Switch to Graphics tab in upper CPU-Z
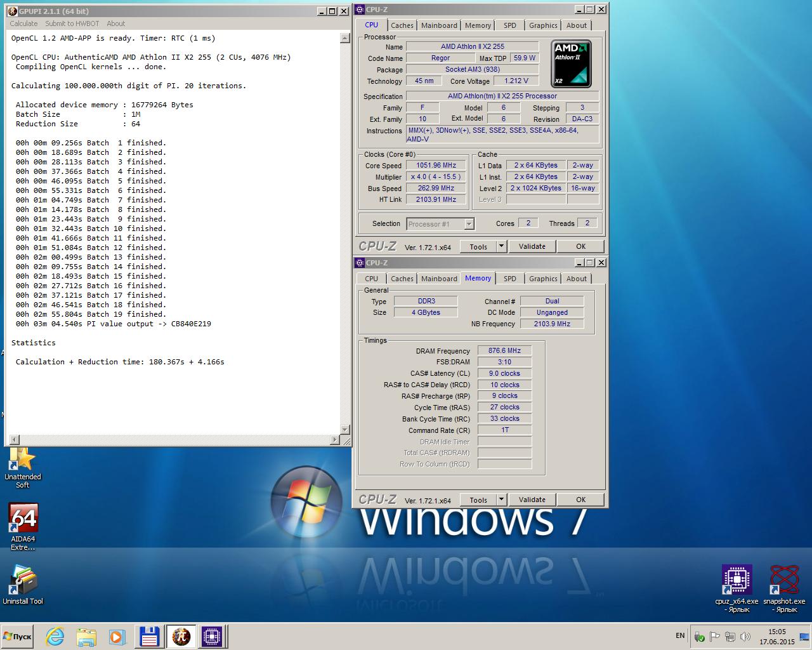This screenshot has height=650, width=812. click(544, 25)
